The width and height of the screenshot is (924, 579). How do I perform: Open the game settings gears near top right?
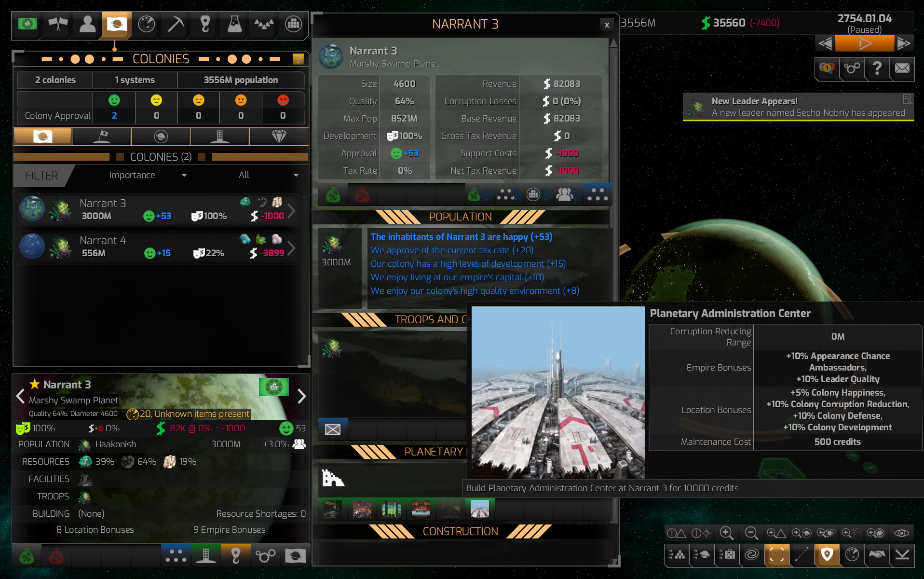[x=852, y=69]
